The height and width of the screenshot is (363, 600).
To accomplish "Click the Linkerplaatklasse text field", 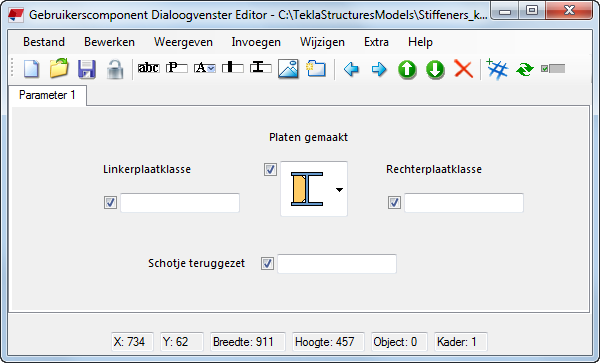I will coord(180,203).
